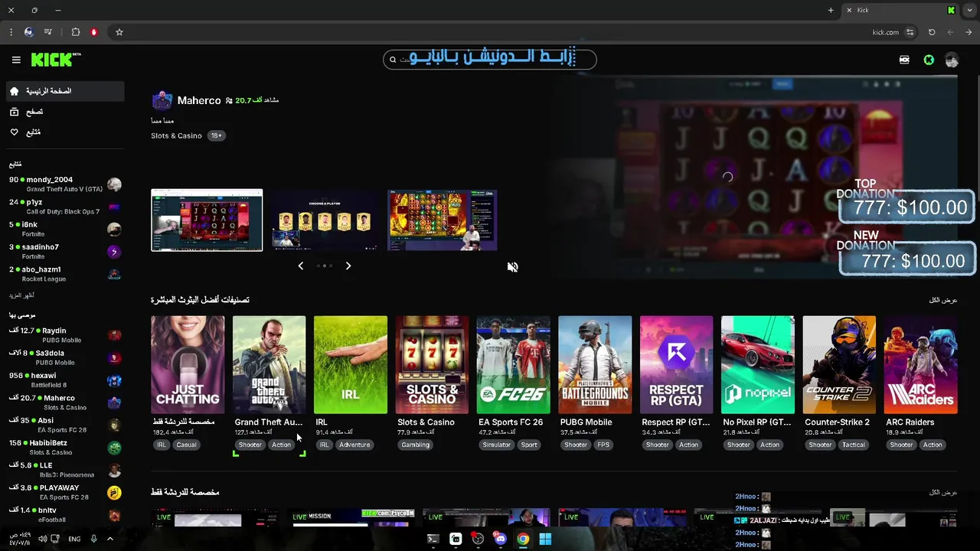Expand the tab search dropdown
Image resolution: width=980 pixels, height=551 pixels.
970,10
